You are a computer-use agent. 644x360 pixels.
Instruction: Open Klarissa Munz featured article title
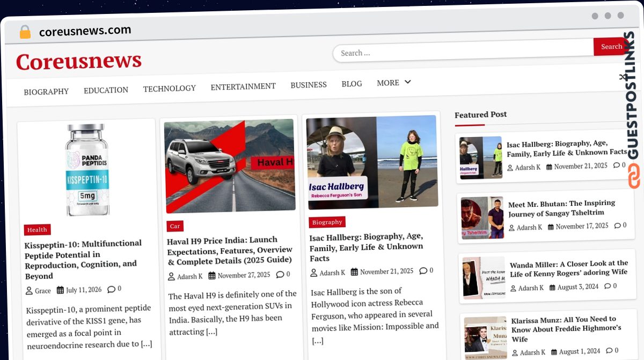click(566, 329)
